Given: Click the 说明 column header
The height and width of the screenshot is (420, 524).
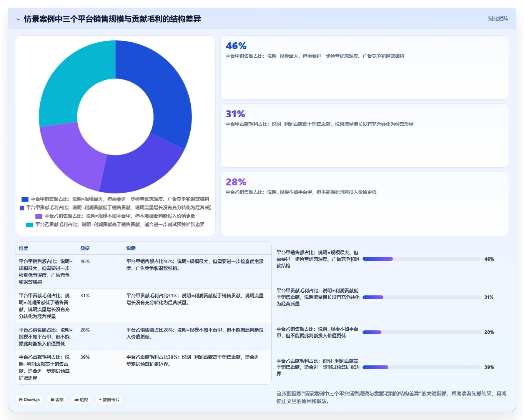Looking at the screenshot, I should coord(131,248).
